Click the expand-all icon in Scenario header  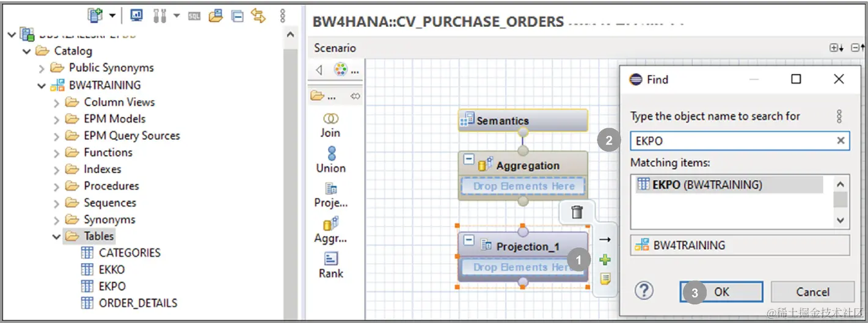coord(836,48)
